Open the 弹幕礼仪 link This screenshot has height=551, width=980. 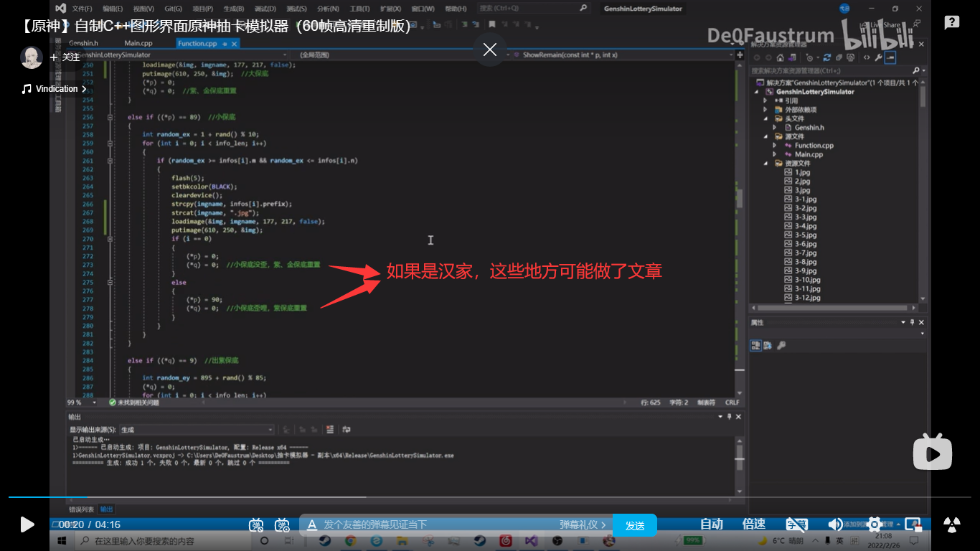coord(583,525)
